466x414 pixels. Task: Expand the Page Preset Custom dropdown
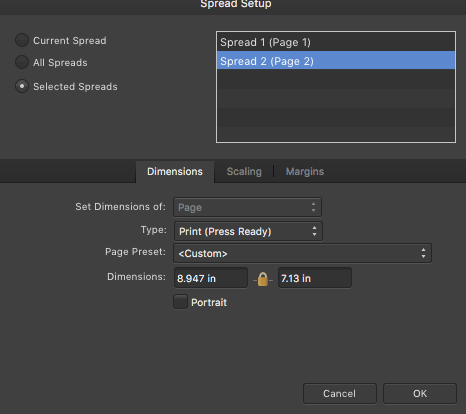(302, 253)
